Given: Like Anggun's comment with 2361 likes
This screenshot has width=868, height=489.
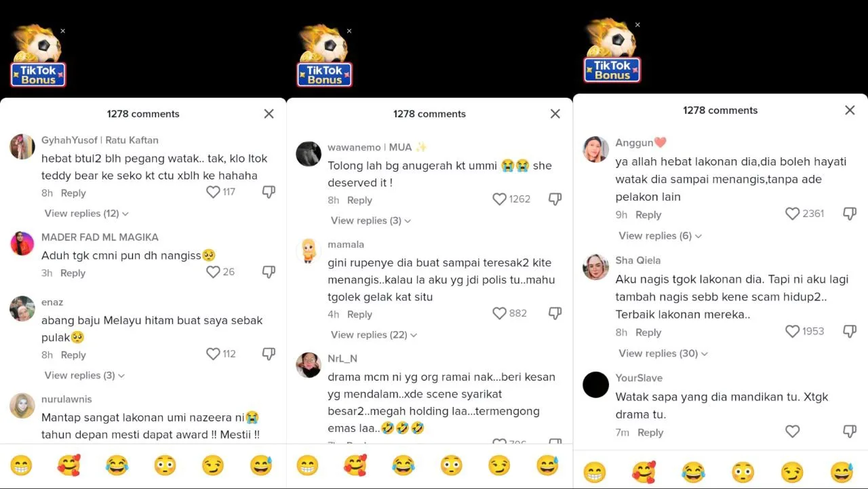Looking at the screenshot, I should pyautogui.click(x=792, y=214).
